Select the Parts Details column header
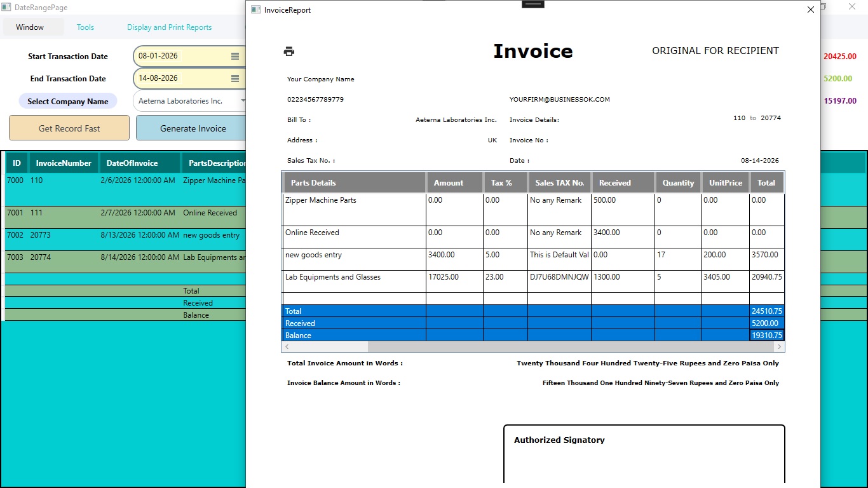Screen dimensions: 868x488 pos(355,182)
